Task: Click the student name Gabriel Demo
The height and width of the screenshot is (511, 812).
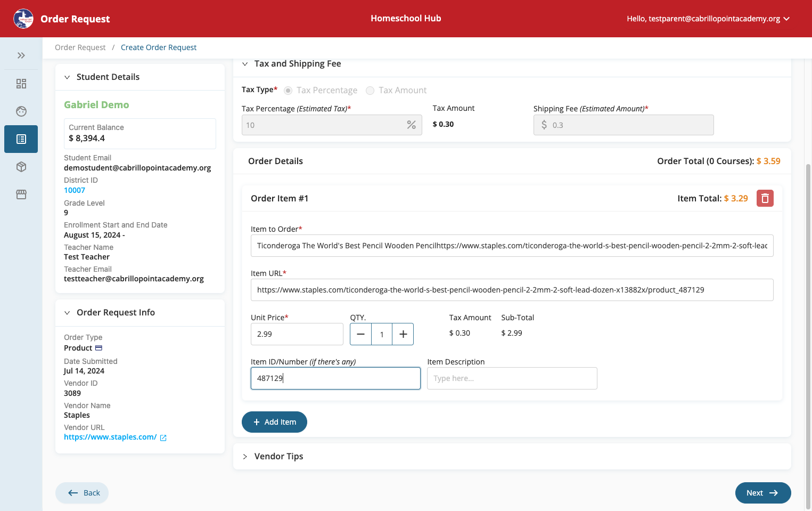Action: point(96,105)
